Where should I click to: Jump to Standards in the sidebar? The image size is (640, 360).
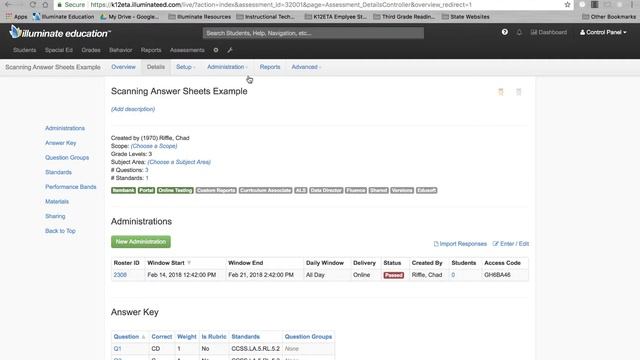pyautogui.click(x=58, y=172)
